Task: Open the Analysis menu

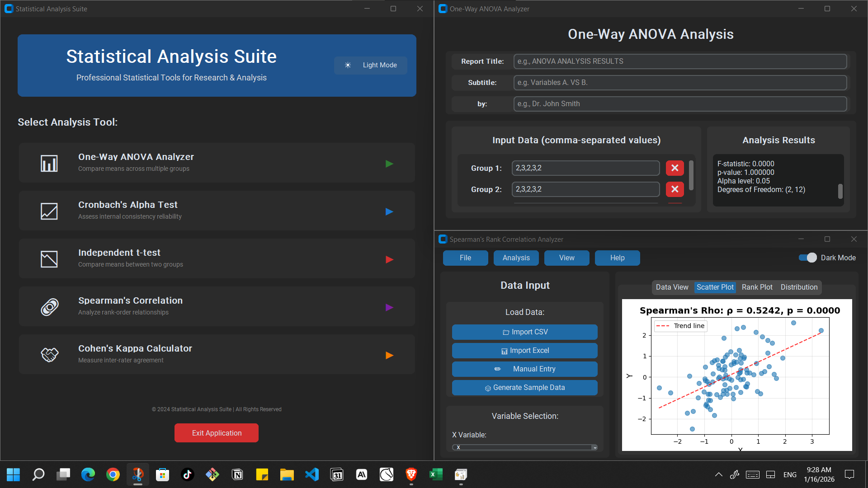Action: click(x=516, y=258)
